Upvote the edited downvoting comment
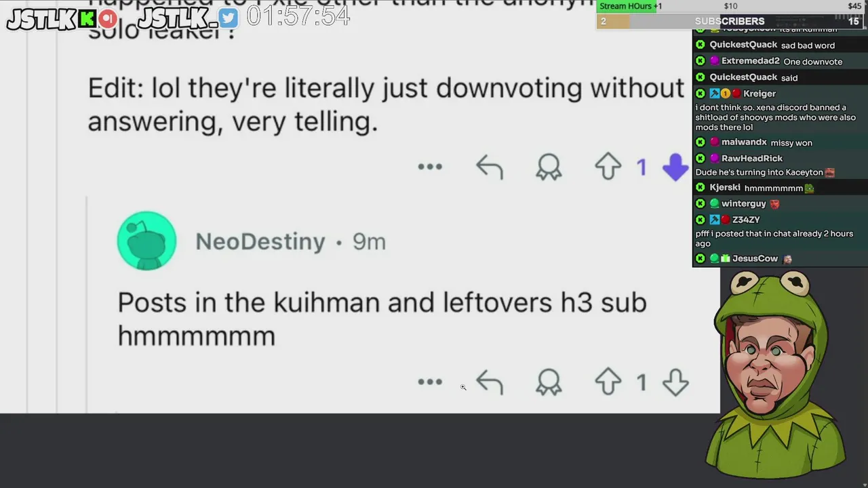 [x=608, y=167]
